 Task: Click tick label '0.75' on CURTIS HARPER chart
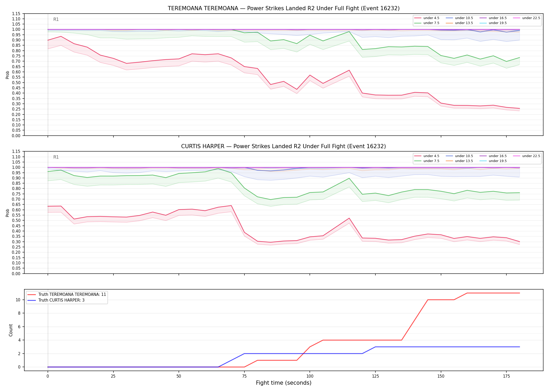16,194
